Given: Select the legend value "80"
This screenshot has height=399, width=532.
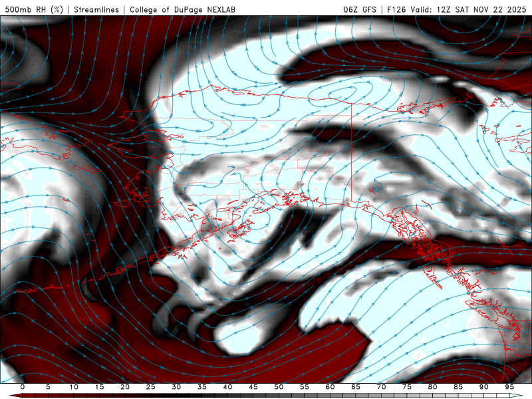Looking at the screenshot, I should (x=433, y=387).
